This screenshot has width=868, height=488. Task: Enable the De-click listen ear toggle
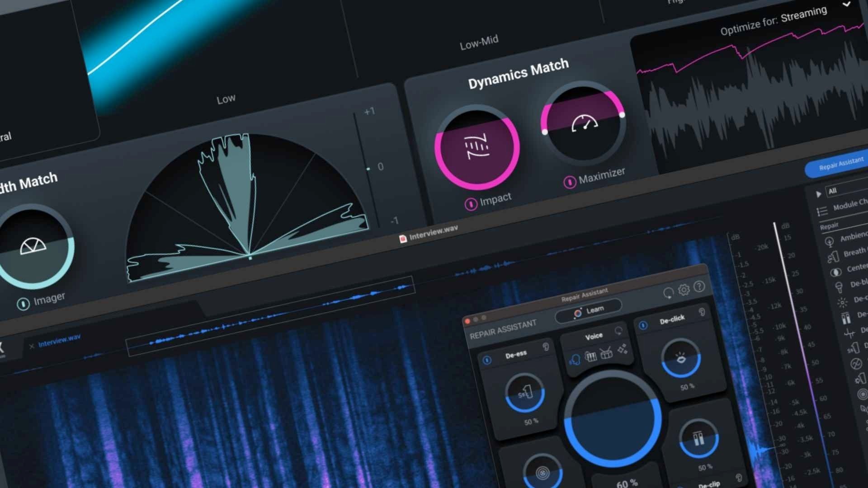pyautogui.click(x=703, y=313)
